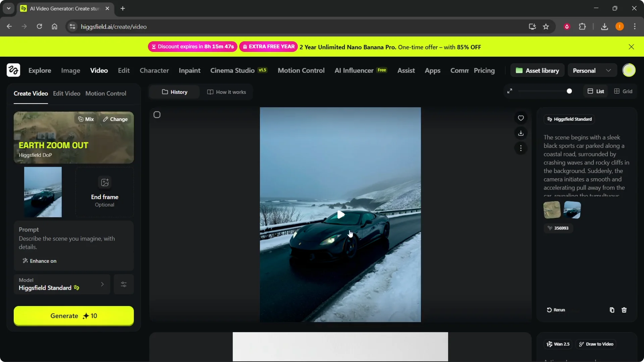644x362 pixels.
Task: Rerun the video generation
Action: (x=555, y=310)
